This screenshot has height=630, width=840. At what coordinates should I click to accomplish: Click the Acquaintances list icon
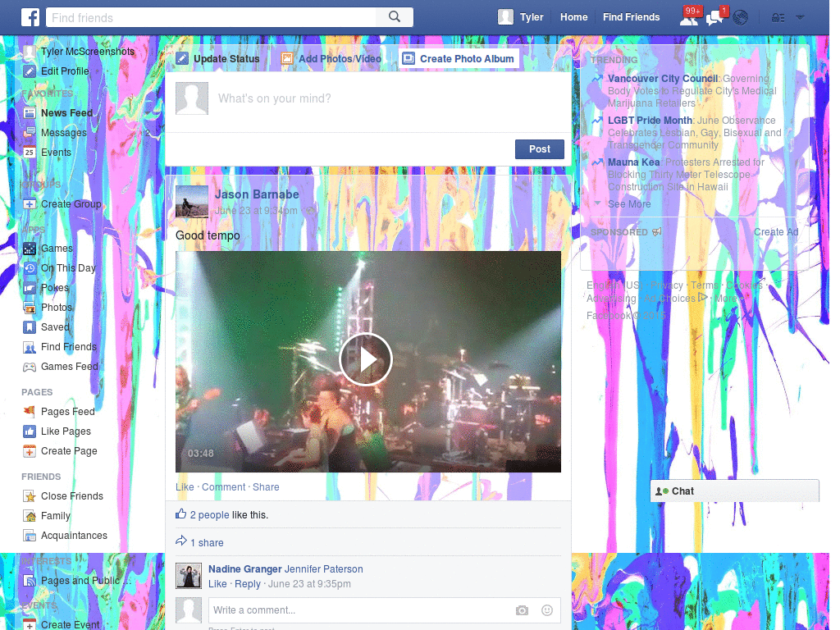pyautogui.click(x=30, y=536)
